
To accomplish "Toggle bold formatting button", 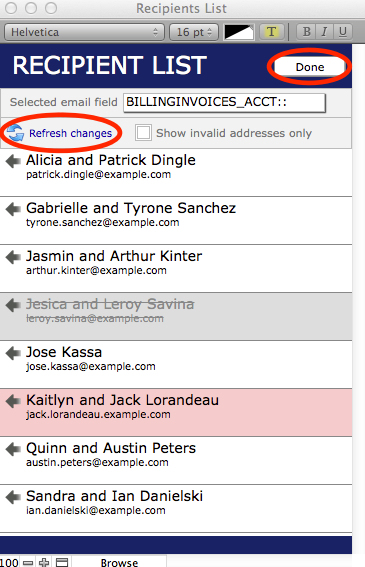I will [306, 32].
